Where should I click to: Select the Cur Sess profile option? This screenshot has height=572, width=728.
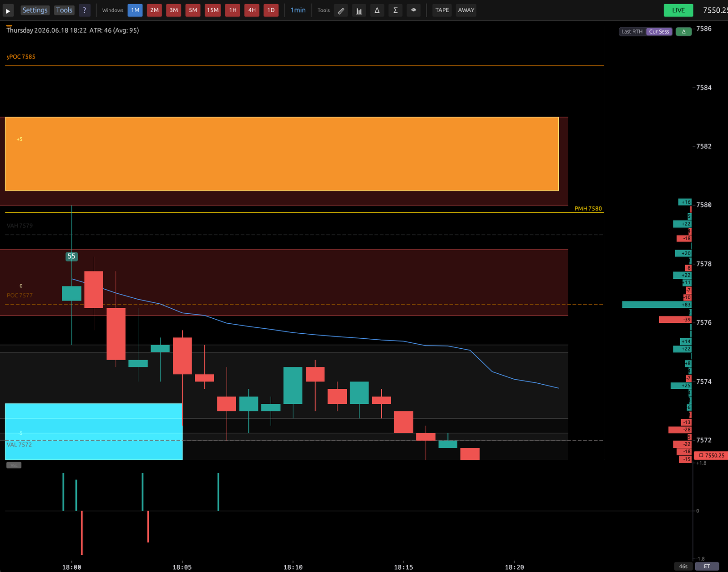pos(659,31)
